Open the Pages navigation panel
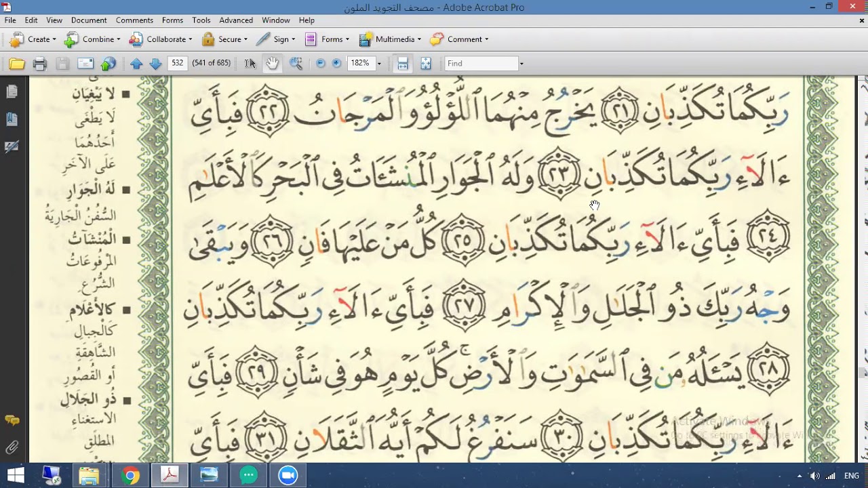868x488 pixels. pyautogui.click(x=12, y=91)
